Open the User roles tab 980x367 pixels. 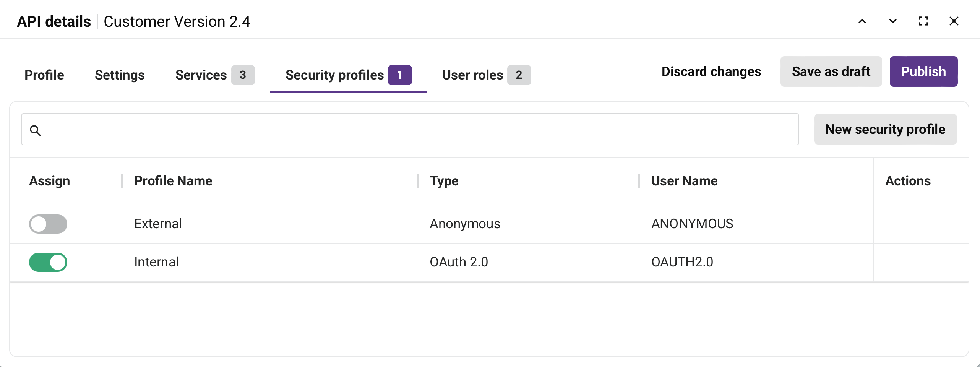[472, 75]
